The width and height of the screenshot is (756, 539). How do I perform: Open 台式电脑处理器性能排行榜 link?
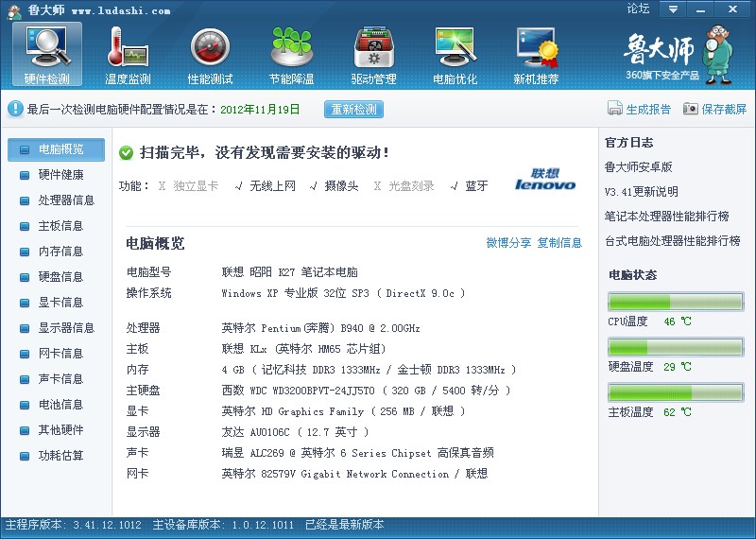click(x=673, y=241)
